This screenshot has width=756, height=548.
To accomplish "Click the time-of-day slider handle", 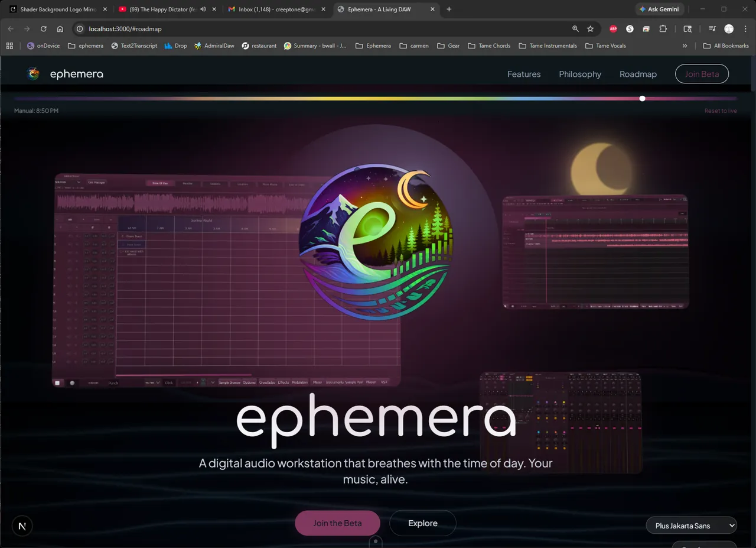I will [x=642, y=99].
